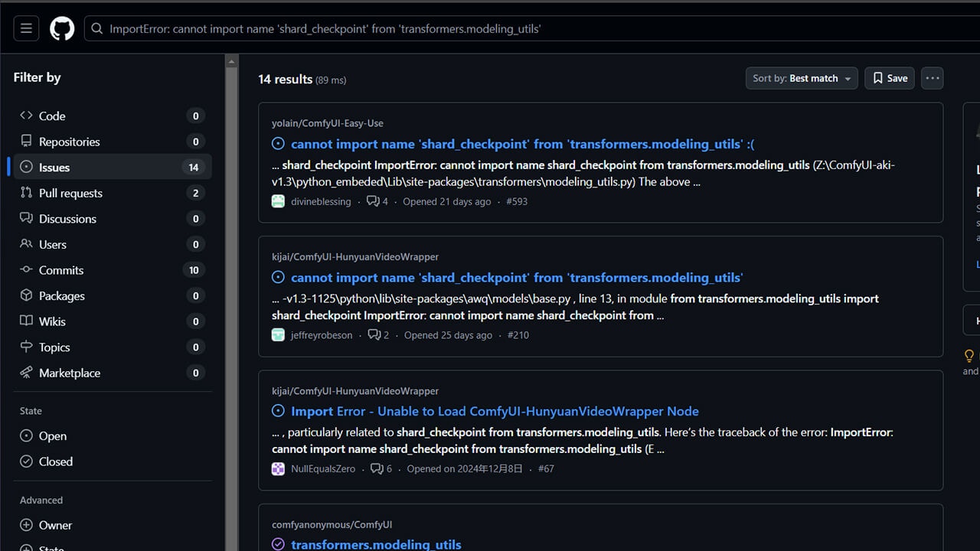980x551 pixels.
Task: Open jeffreyrobeson's cannot import name issue title
Action: click(x=517, y=278)
